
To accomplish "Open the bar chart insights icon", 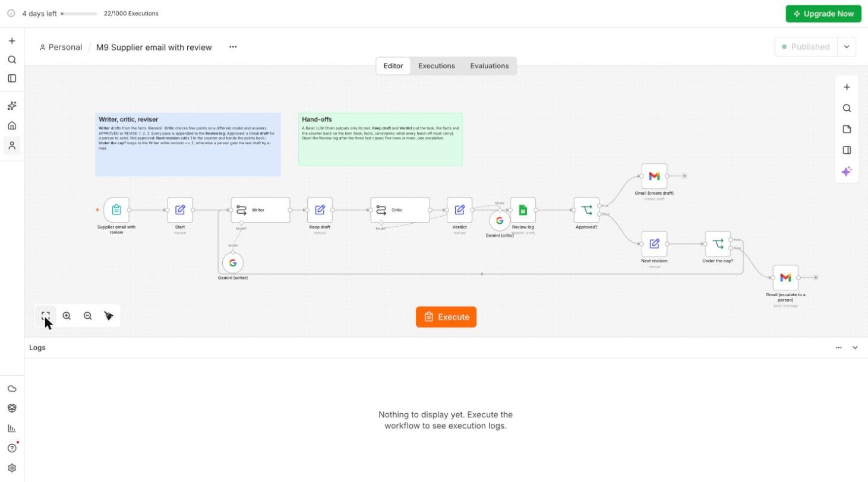I will click(x=12, y=428).
